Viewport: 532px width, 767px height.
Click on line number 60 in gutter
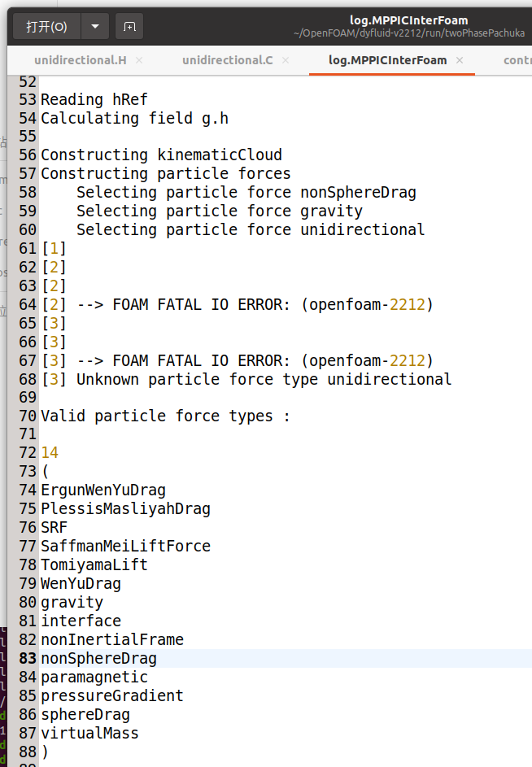(x=27, y=229)
